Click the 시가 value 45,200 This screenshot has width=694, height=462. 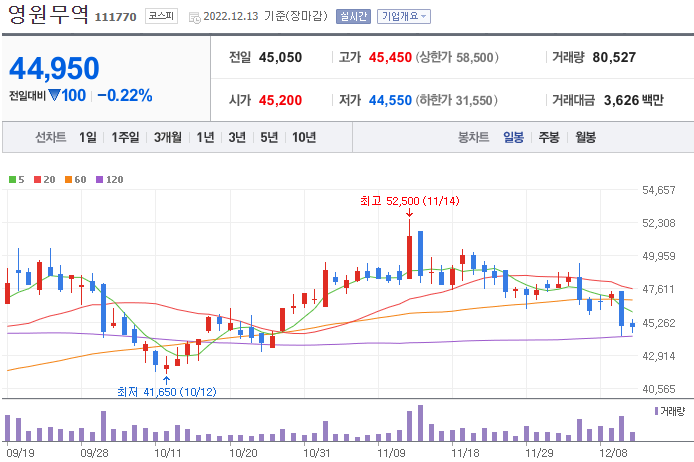pyautogui.click(x=281, y=100)
